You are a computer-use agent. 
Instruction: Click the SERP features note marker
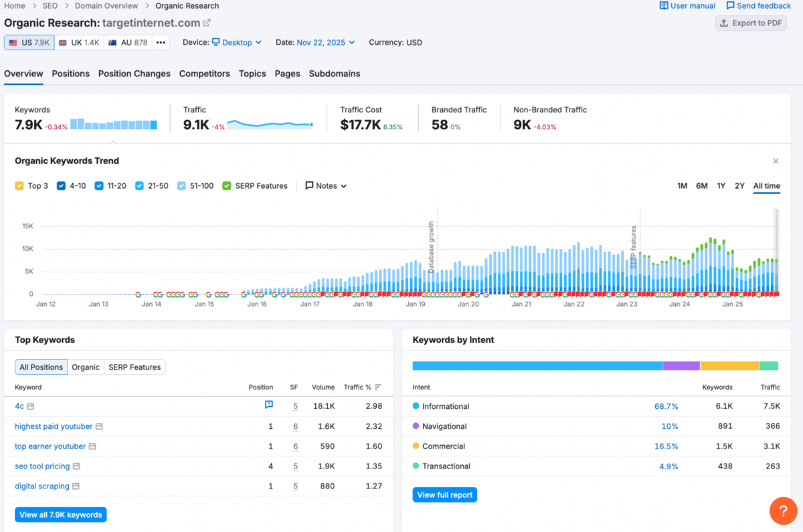click(x=634, y=247)
